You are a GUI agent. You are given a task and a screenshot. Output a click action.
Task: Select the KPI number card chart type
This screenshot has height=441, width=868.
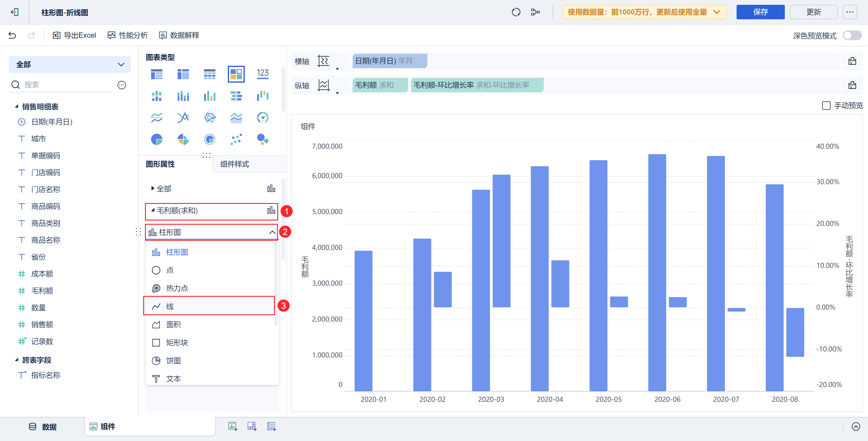click(x=263, y=74)
